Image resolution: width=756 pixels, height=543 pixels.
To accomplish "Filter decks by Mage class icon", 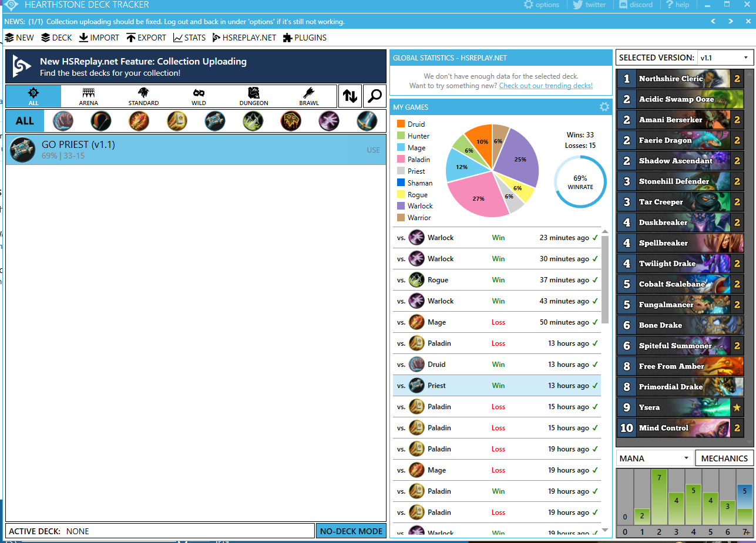I will (139, 121).
